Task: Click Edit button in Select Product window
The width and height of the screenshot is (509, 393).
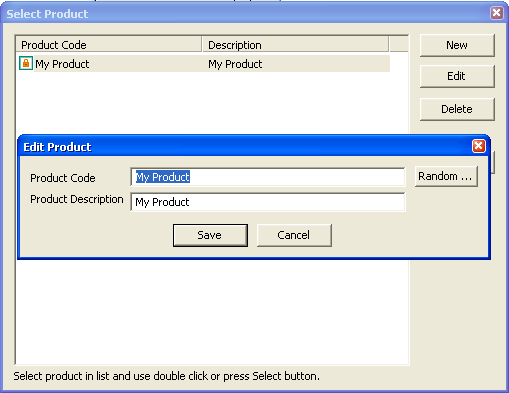Action: [457, 76]
